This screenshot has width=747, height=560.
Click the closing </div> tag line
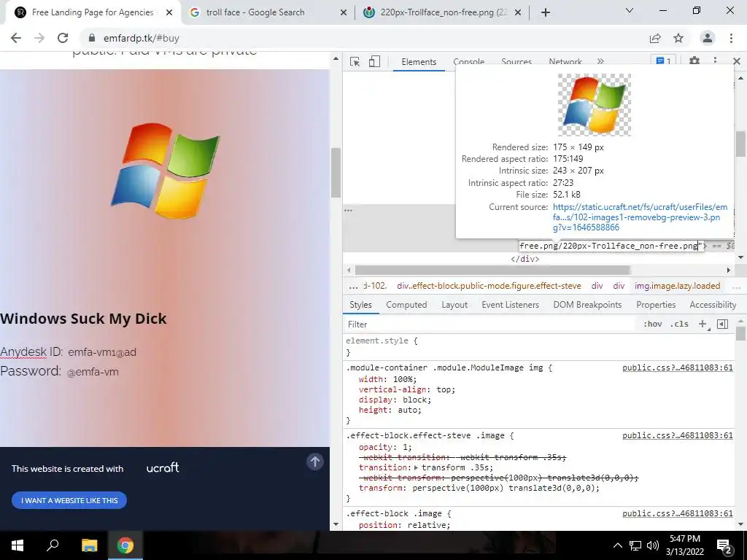(525, 259)
